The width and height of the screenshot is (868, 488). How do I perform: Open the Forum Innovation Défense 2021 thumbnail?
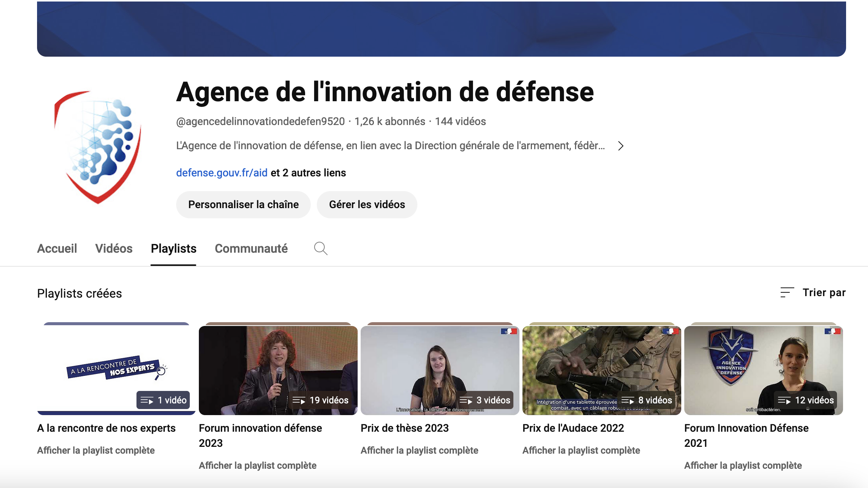click(764, 370)
